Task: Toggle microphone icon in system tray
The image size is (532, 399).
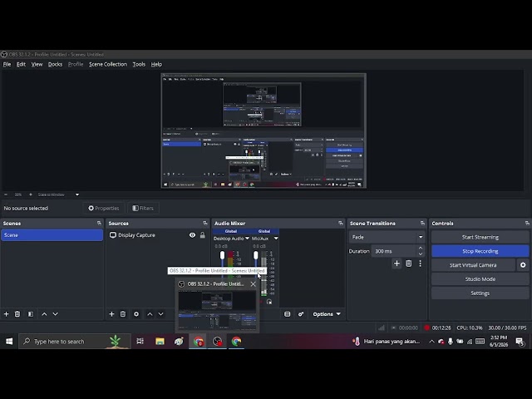Action: (451, 342)
